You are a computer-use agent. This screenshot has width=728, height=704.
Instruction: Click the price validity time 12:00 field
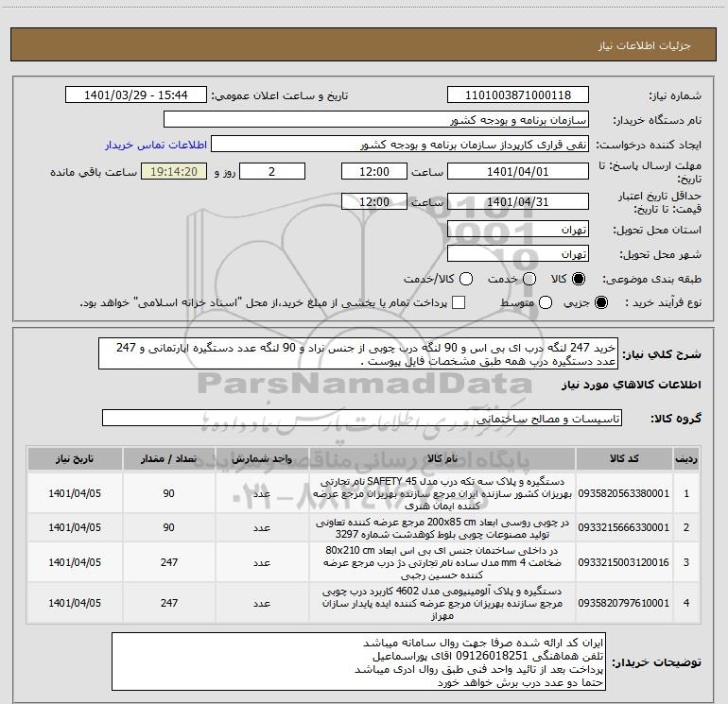(374, 202)
